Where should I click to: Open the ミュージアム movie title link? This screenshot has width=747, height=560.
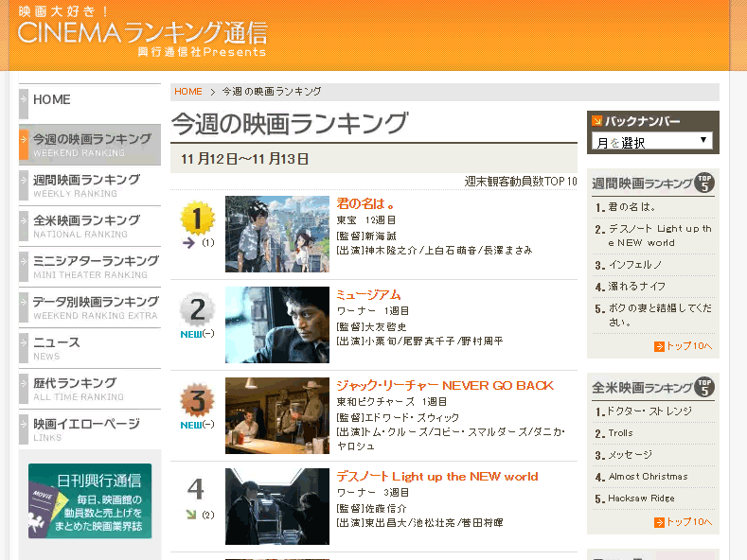(369, 294)
